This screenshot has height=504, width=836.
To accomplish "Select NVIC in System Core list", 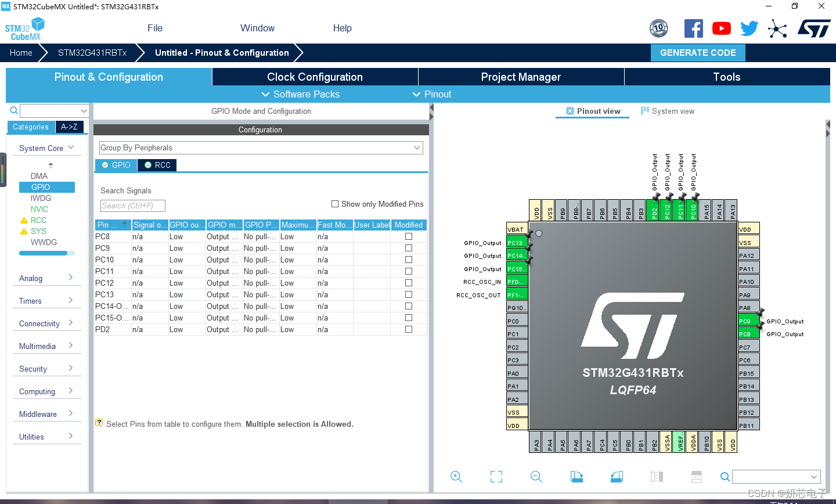I will click(x=39, y=209).
